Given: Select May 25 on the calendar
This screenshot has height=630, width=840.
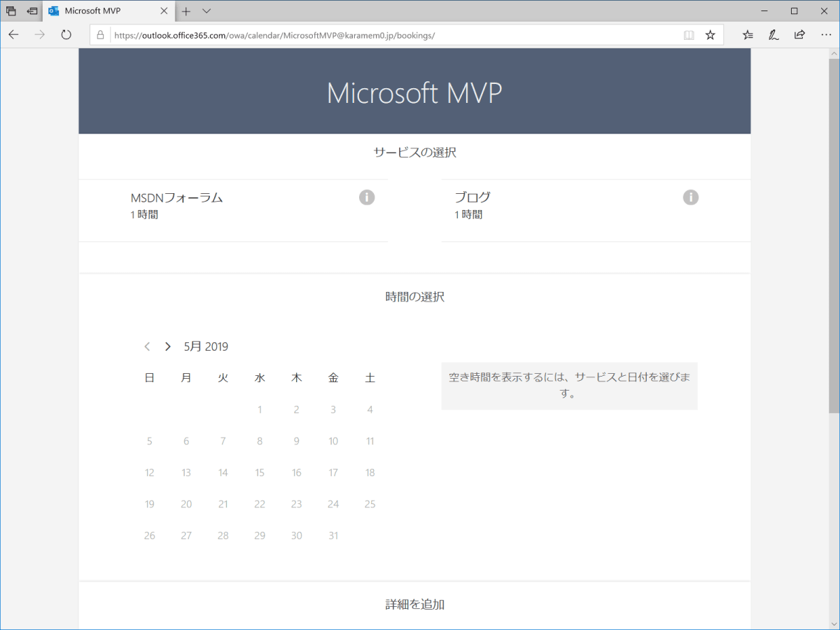Looking at the screenshot, I should [370, 504].
